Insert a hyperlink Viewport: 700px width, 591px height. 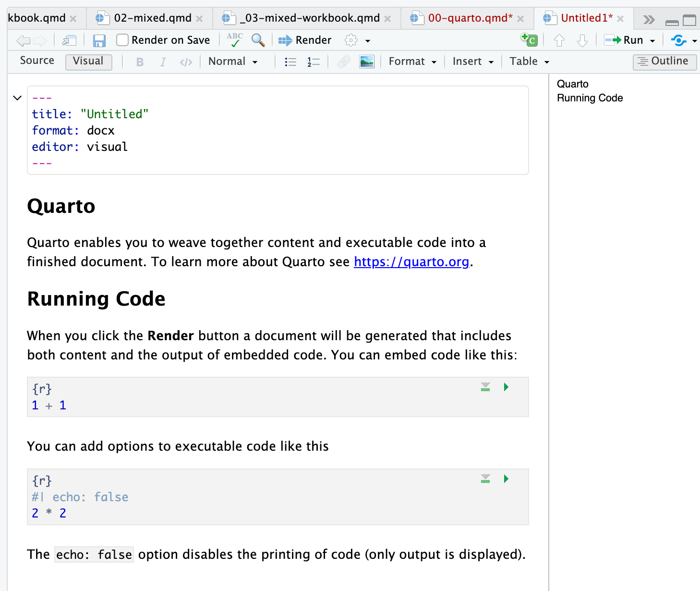(344, 62)
